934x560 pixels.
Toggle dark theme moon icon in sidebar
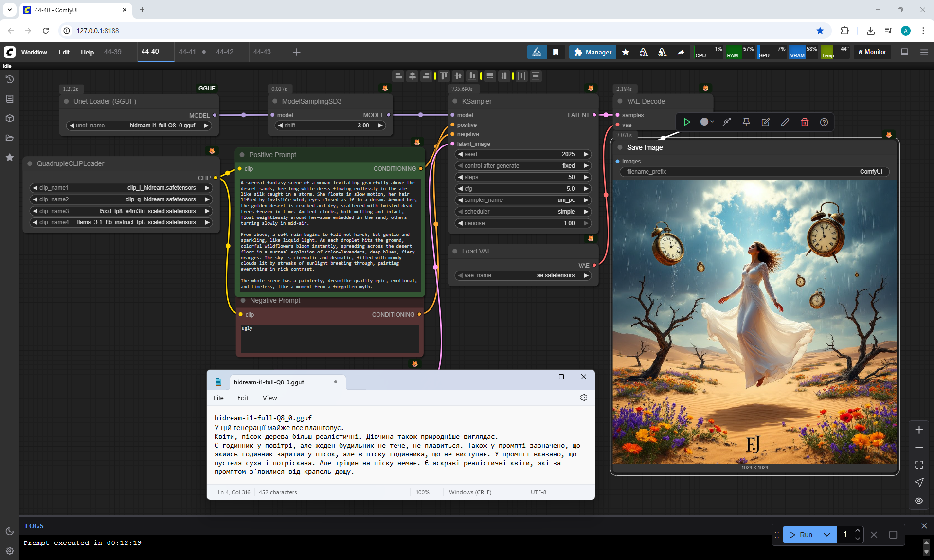pyautogui.click(x=10, y=531)
